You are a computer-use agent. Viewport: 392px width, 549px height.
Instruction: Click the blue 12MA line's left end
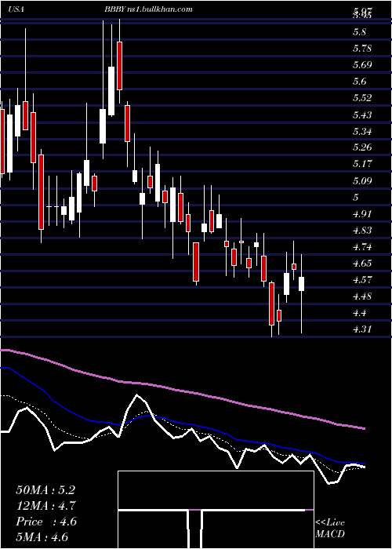(3, 368)
